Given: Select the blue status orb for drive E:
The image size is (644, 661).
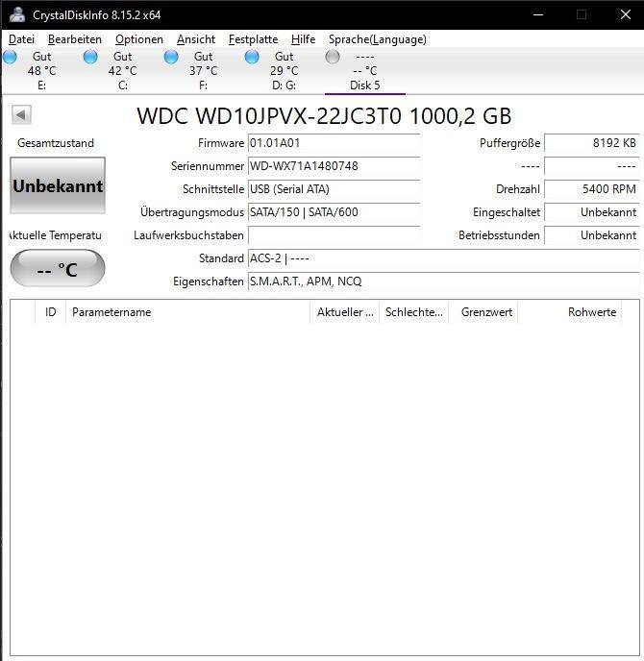Looking at the screenshot, I should click(x=10, y=57).
